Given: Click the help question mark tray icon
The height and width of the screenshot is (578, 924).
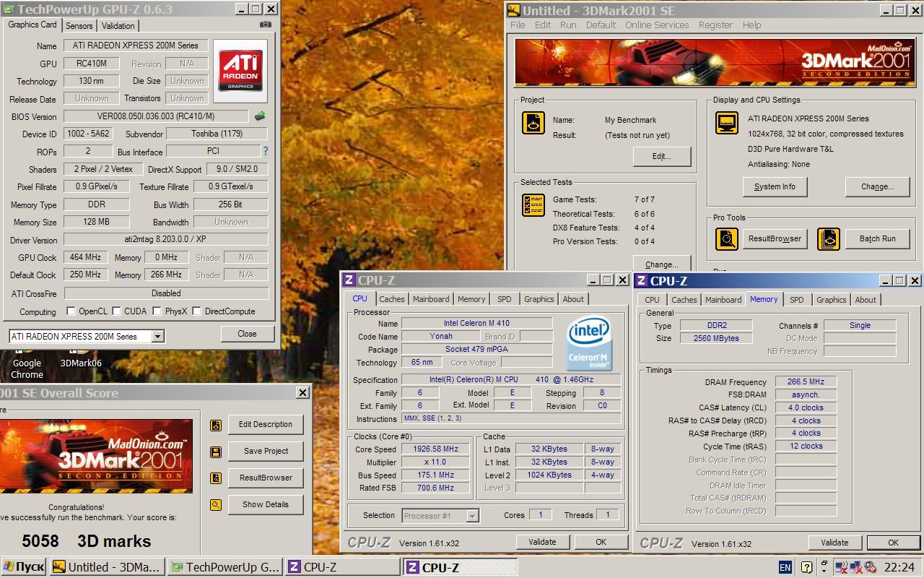Looking at the screenshot, I should 806,567.
